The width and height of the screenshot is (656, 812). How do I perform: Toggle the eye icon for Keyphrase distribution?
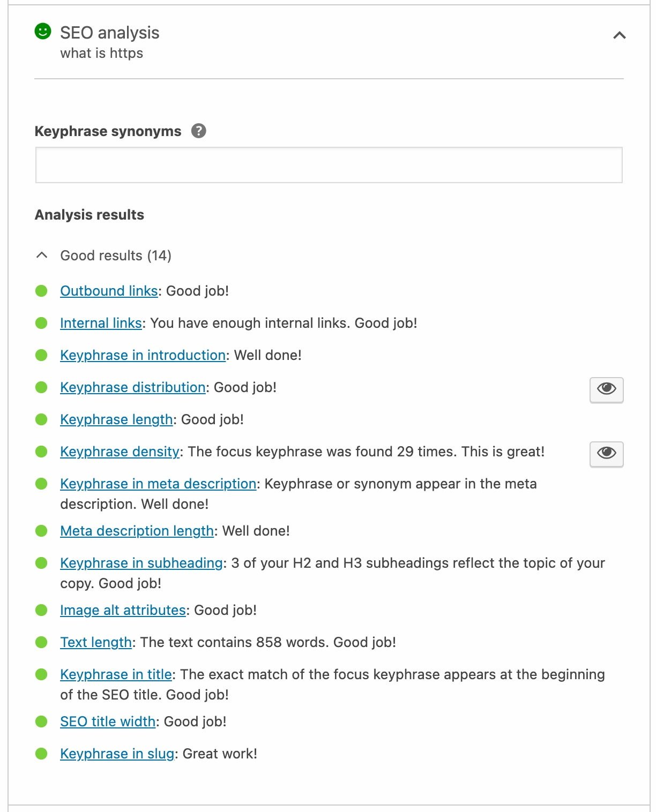coord(606,390)
